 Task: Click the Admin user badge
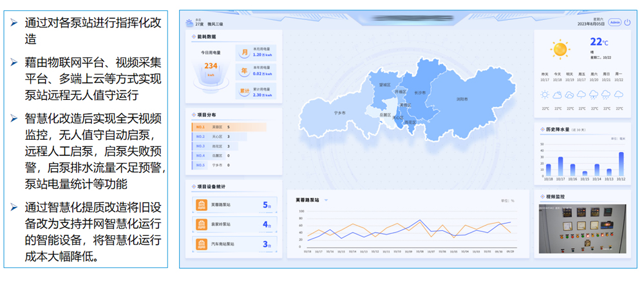pyautogui.click(x=615, y=22)
